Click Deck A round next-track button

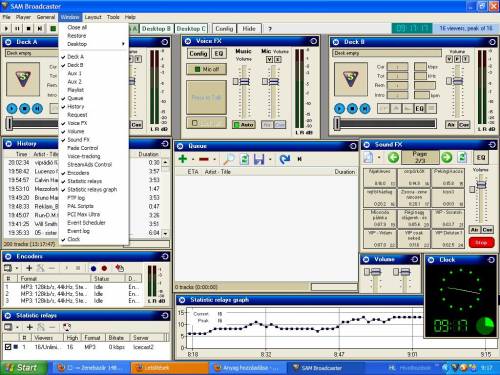37,108
